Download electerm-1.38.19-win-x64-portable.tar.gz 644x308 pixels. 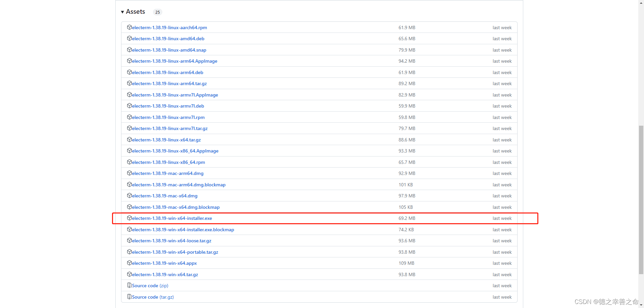click(175, 252)
